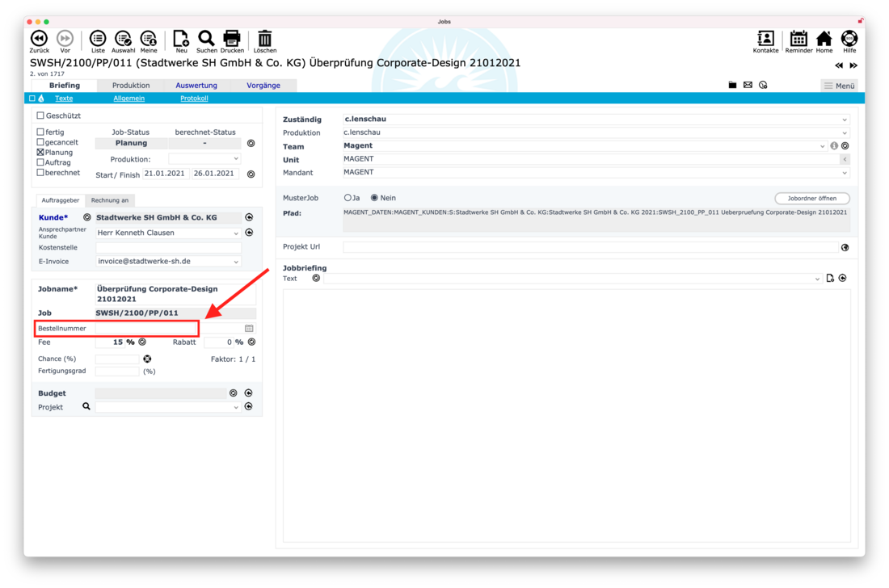
Task: Select the MusterJob Ja radio button
Action: coord(348,198)
